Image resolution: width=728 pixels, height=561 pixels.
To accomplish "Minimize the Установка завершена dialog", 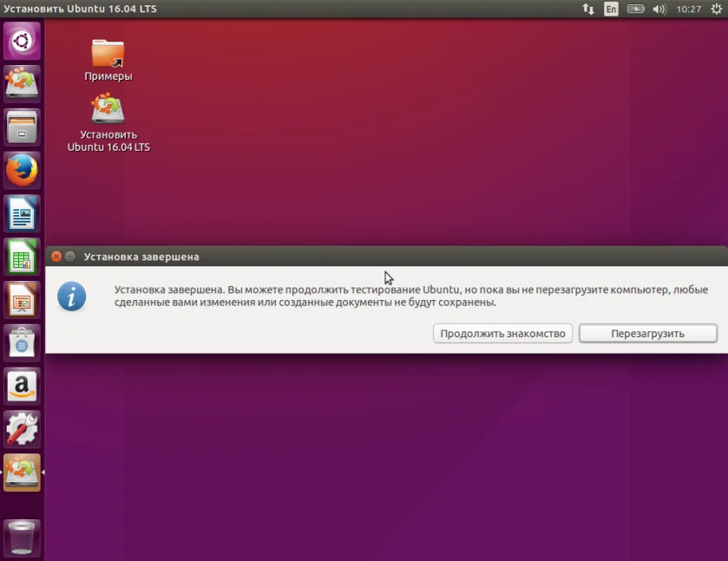I will (70, 256).
